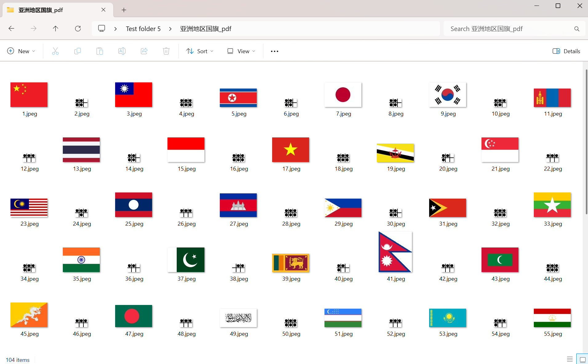Image resolution: width=588 pixels, height=364 pixels.
Task: Delete files using the trash icon
Action: click(166, 51)
